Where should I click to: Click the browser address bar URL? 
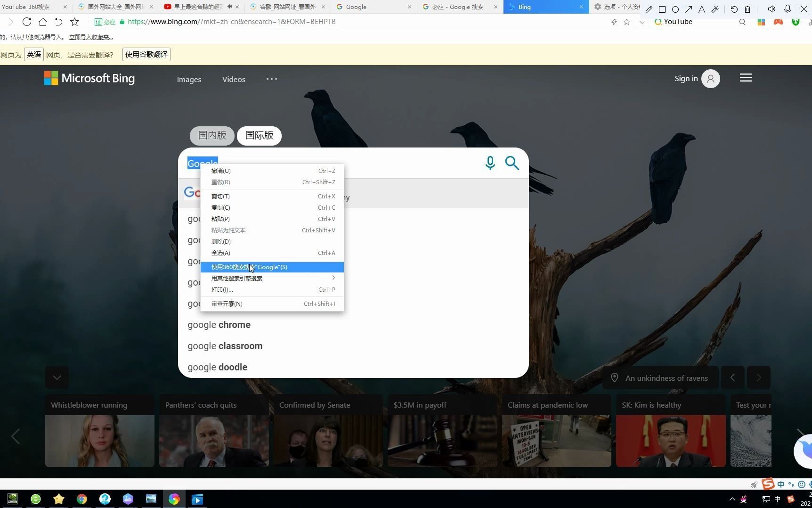click(x=231, y=22)
